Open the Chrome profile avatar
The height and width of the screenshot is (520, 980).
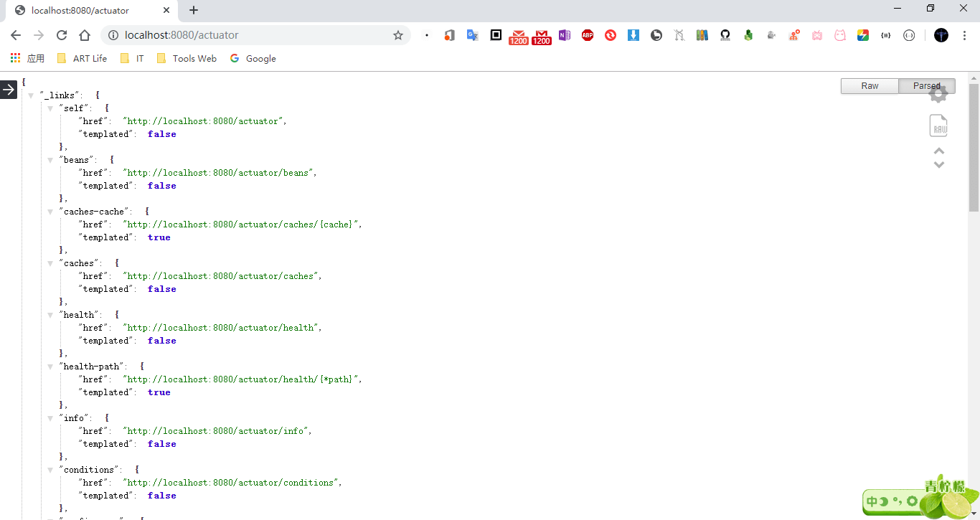point(941,35)
